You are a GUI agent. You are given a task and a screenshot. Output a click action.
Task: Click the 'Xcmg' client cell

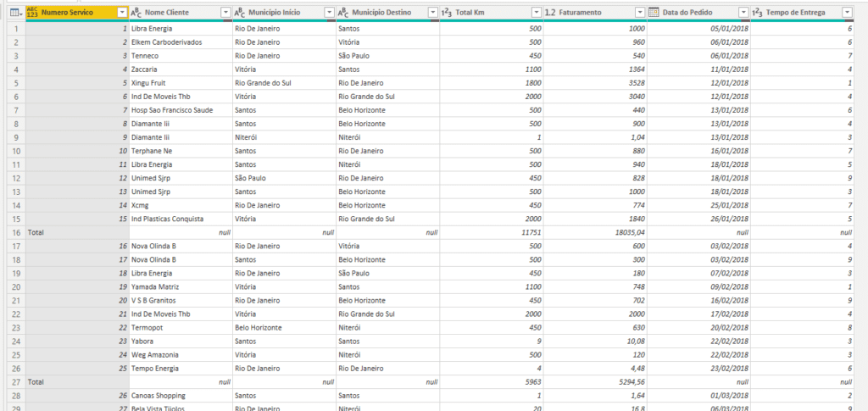pyautogui.click(x=181, y=205)
